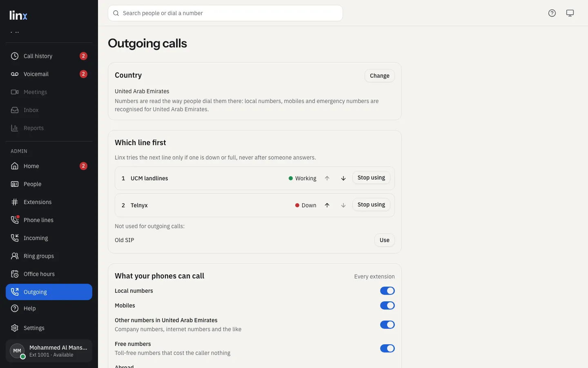Toggle Local numbers calling off
This screenshot has width=588, height=368.
388,291
